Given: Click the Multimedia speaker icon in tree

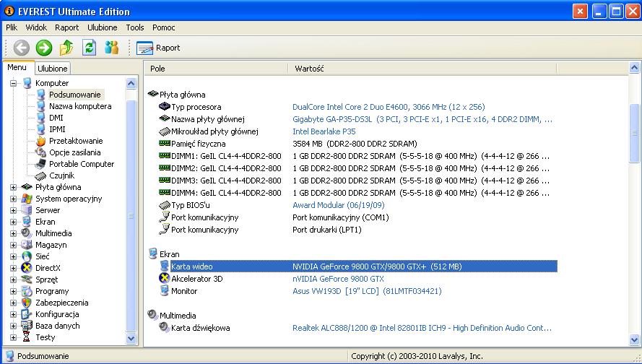Looking at the screenshot, I should (x=27, y=233).
